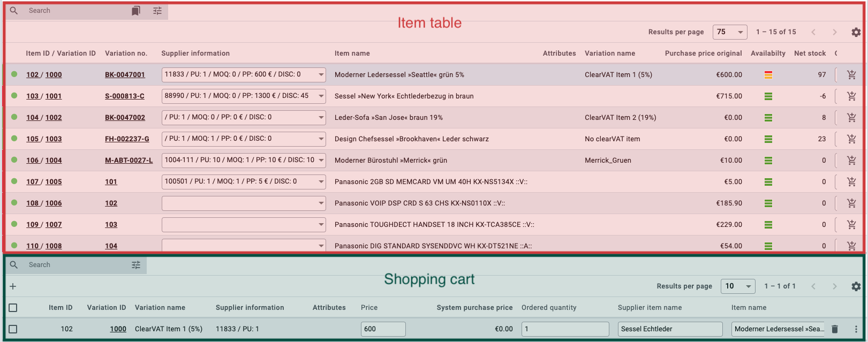The height and width of the screenshot is (342, 868).
Task: Open more options menu for cart row
Action: 856,329
